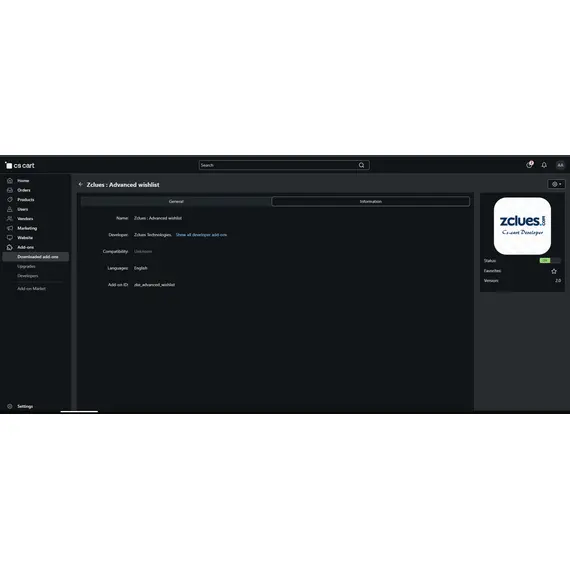
Task: Open Upgrades under Add-ons
Action: [x=26, y=266]
